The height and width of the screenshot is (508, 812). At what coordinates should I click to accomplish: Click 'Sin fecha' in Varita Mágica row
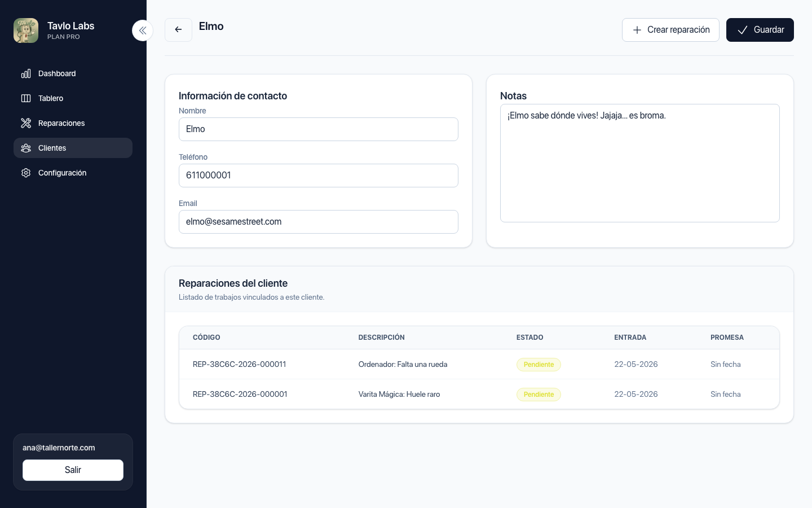726,394
